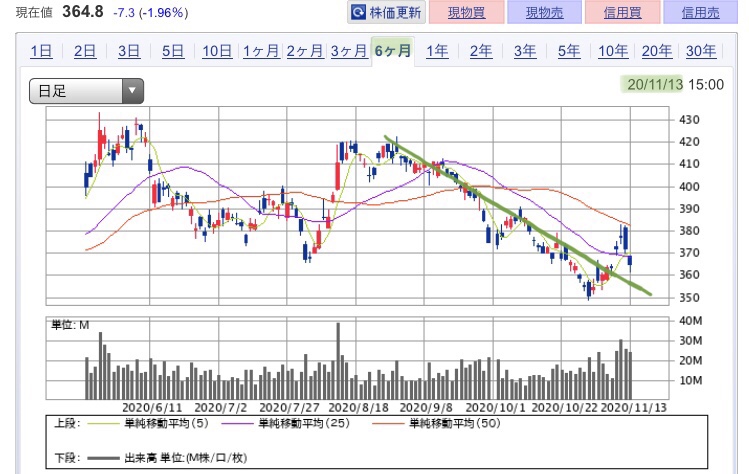Open the 日足 dropdown arrow

point(132,91)
